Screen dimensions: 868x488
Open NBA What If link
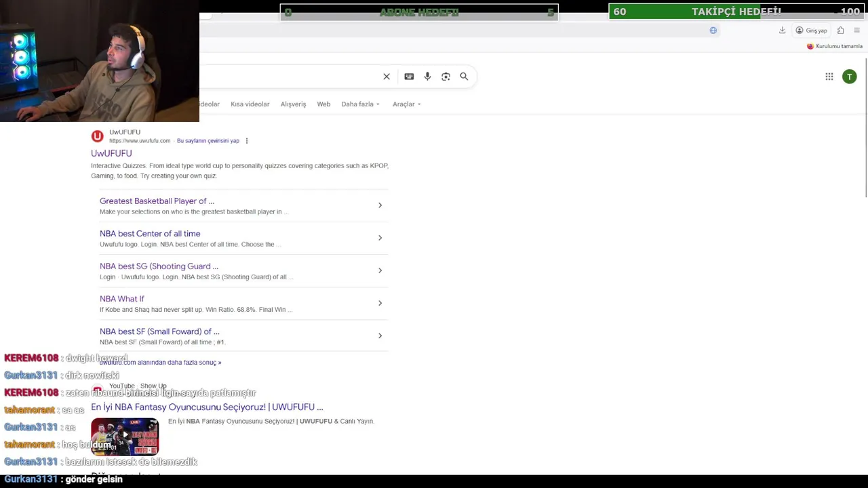point(122,299)
